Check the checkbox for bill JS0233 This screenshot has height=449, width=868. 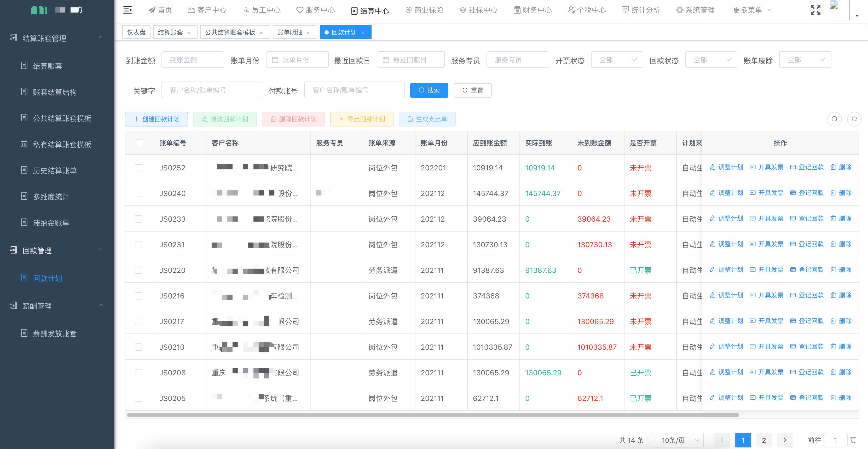[x=138, y=218]
